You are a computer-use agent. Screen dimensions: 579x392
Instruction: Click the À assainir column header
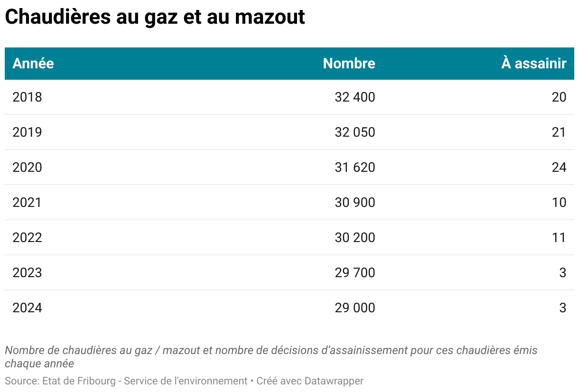click(x=534, y=64)
